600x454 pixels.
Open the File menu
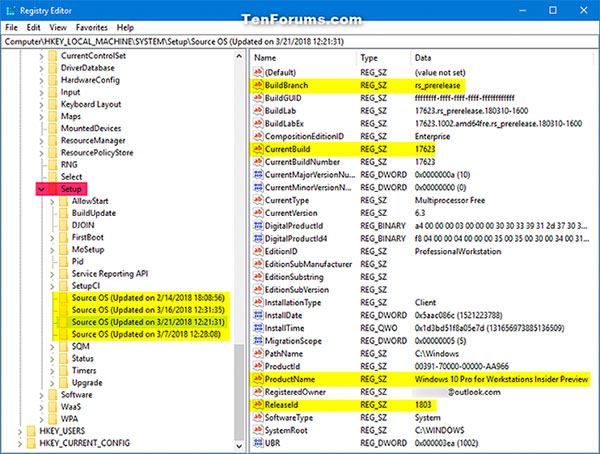[11, 28]
